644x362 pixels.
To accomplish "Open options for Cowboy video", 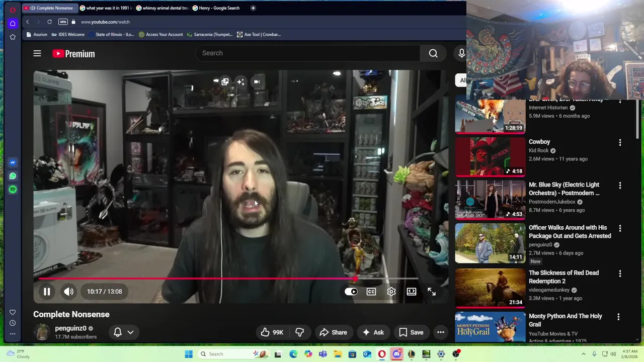I will click(x=620, y=143).
